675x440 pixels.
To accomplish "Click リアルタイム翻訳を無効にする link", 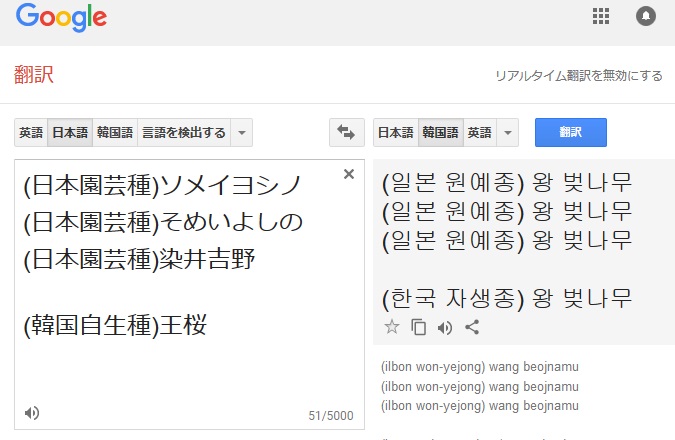I will point(578,76).
